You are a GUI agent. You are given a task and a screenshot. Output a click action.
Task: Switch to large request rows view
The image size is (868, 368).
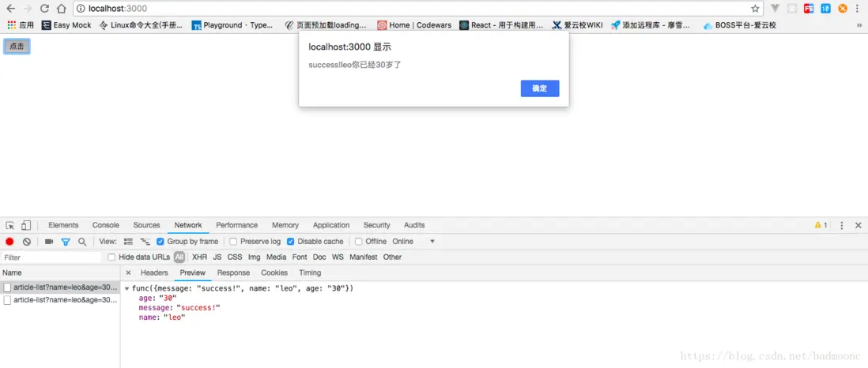click(x=128, y=242)
